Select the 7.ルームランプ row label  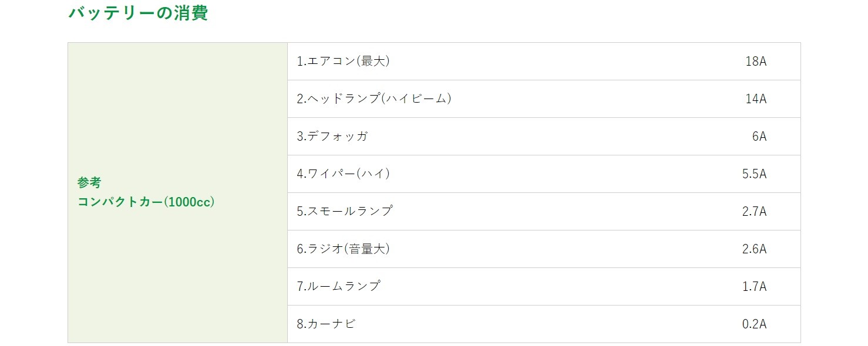(x=339, y=286)
